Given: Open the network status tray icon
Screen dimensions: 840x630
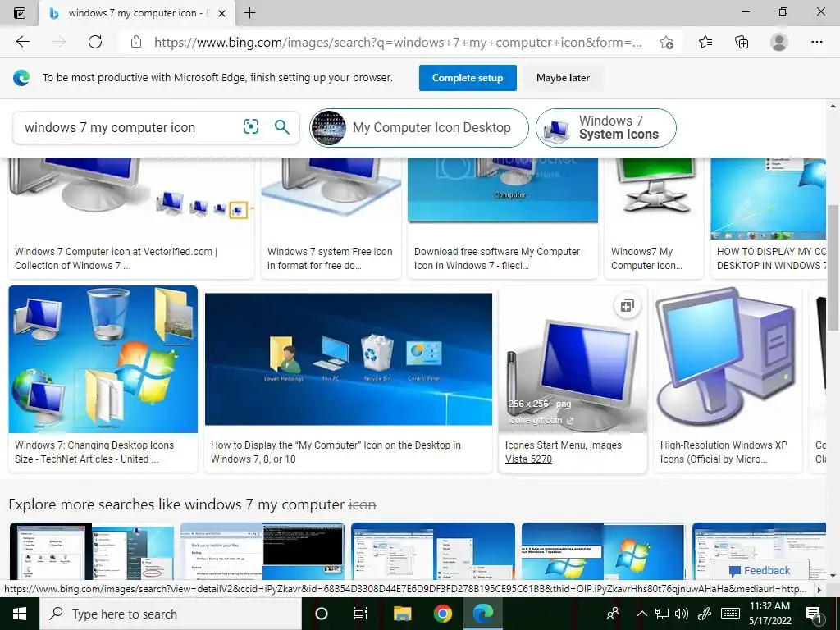Looking at the screenshot, I should tap(662, 614).
